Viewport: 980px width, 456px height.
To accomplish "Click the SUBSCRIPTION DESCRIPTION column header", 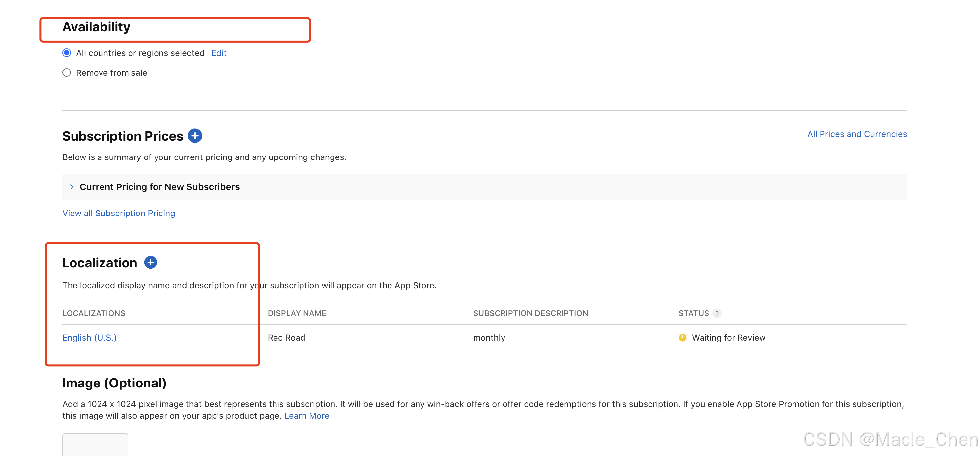I will [x=530, y=313].
